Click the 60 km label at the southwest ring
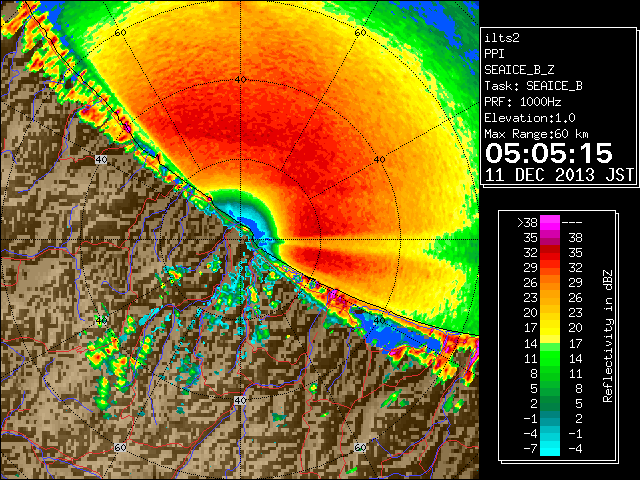 [x=120, y=448]
